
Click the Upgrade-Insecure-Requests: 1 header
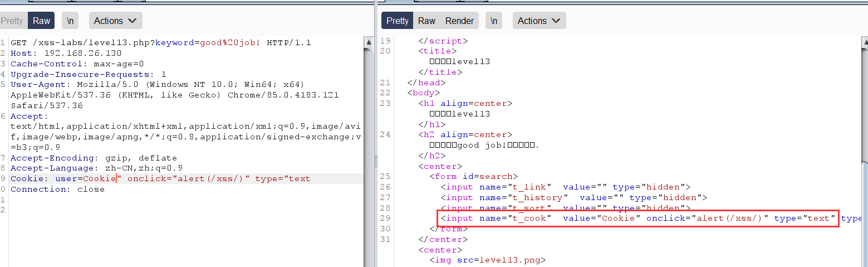tap(89, 74)
